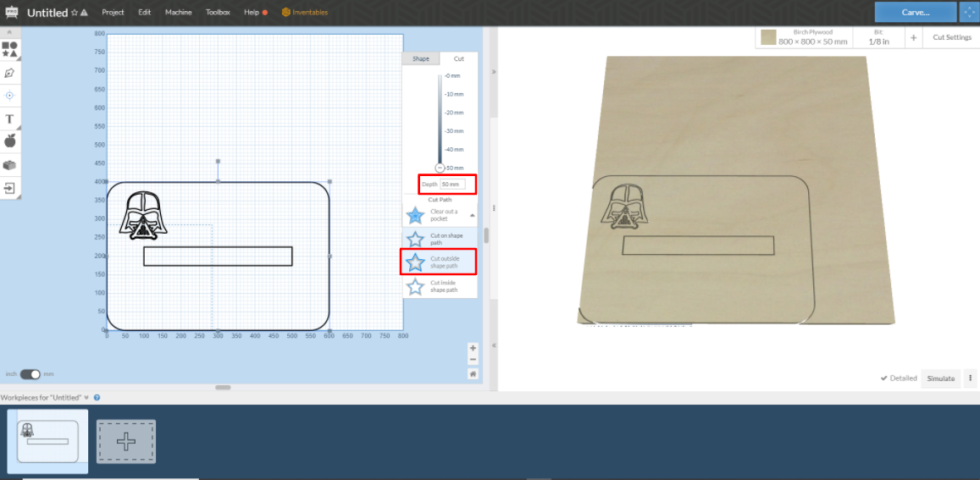
Task: Star the Untitled project
Action: [x=75, y=13]
